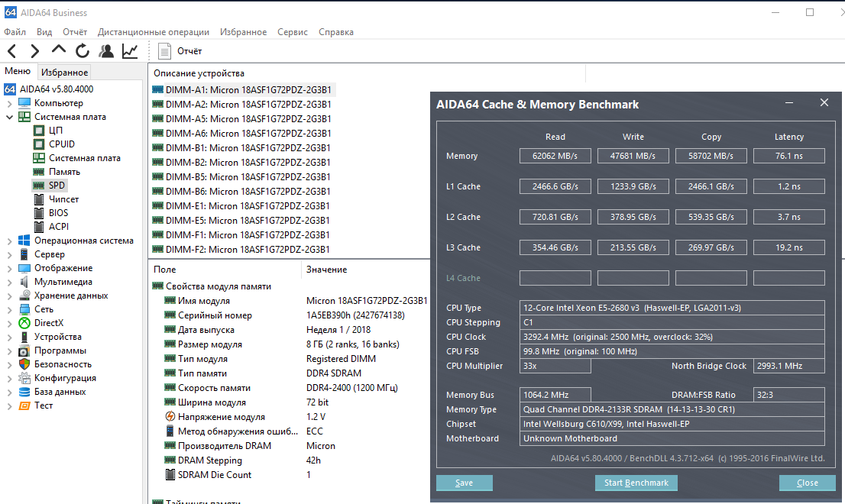Open the Справка menu
The image size is (845, 504).
click(x=335, y=32)
